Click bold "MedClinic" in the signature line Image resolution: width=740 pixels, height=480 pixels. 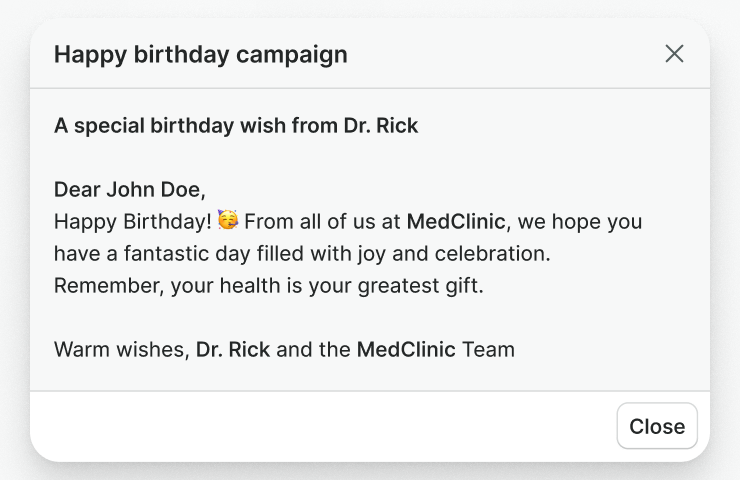pos(406,350)
